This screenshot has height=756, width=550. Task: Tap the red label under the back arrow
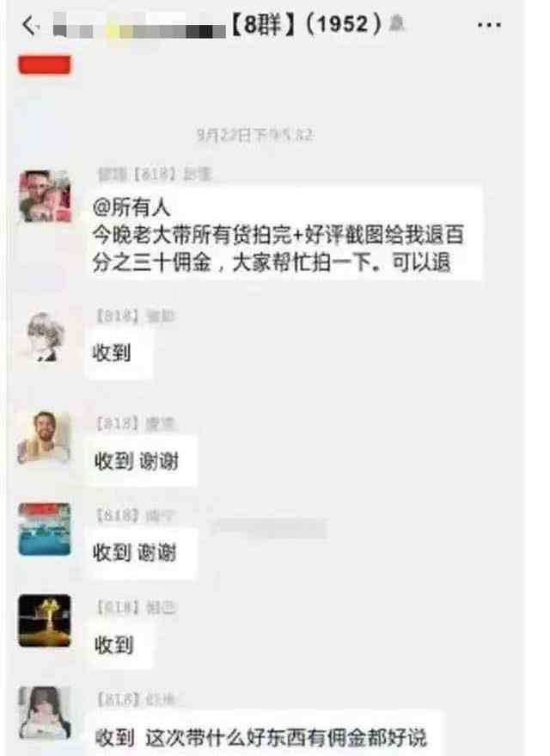(x=45, y=65)
